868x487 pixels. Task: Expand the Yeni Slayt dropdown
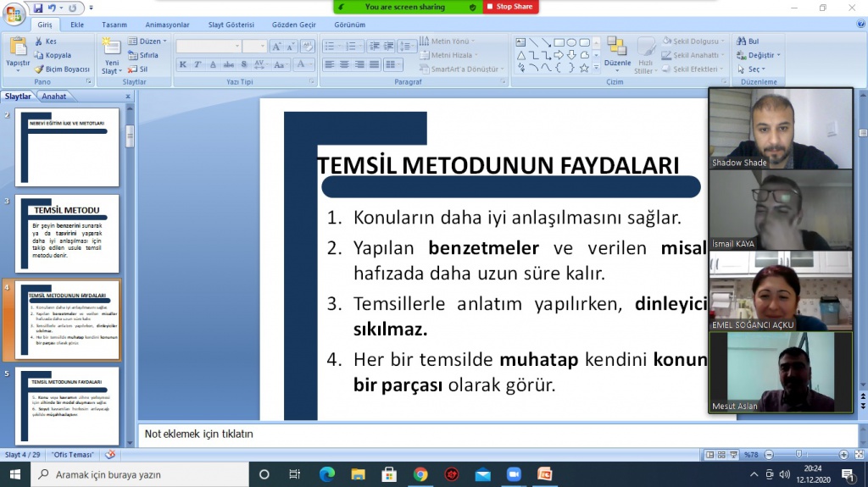point(111,71)
